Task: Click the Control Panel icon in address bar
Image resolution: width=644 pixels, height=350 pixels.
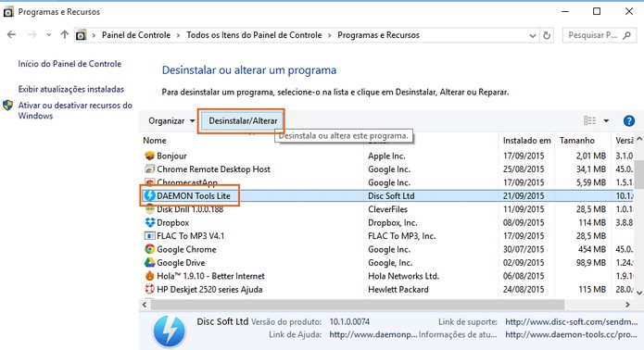Action: (x=81, y=35)
